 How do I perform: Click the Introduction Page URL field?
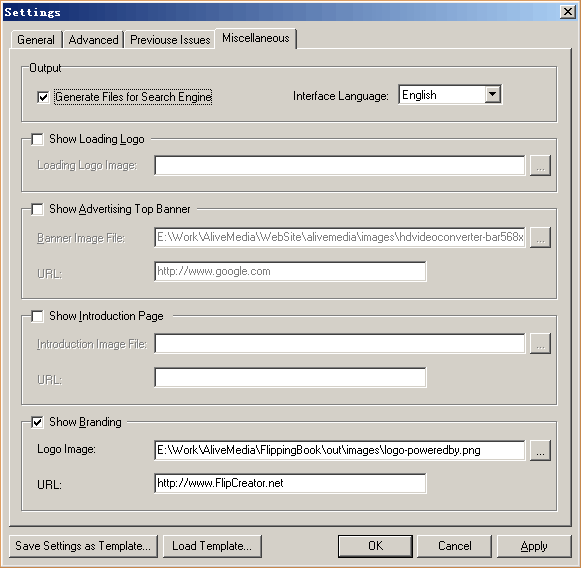[290, 378]
